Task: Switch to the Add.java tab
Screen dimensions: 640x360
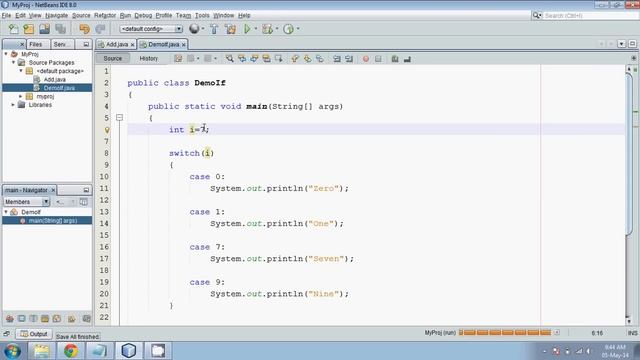Action: [117, 44]
